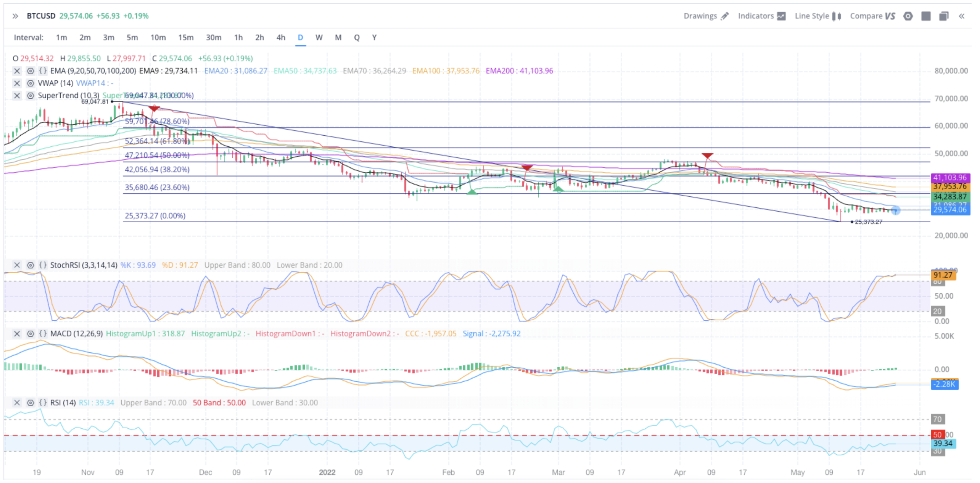Click the red SuperTrend sell marker near April 09
980x483 pixels.
pos(707,156)
